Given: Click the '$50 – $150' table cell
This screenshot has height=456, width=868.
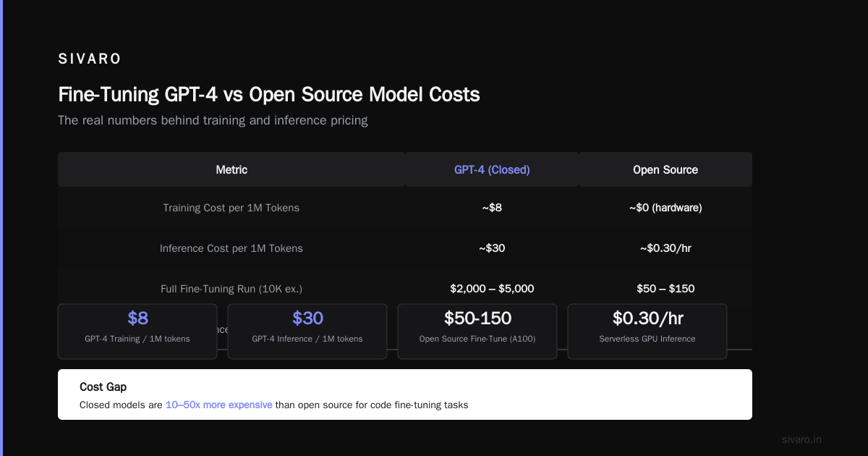Looking at the screenshot, I should point(665,289).
